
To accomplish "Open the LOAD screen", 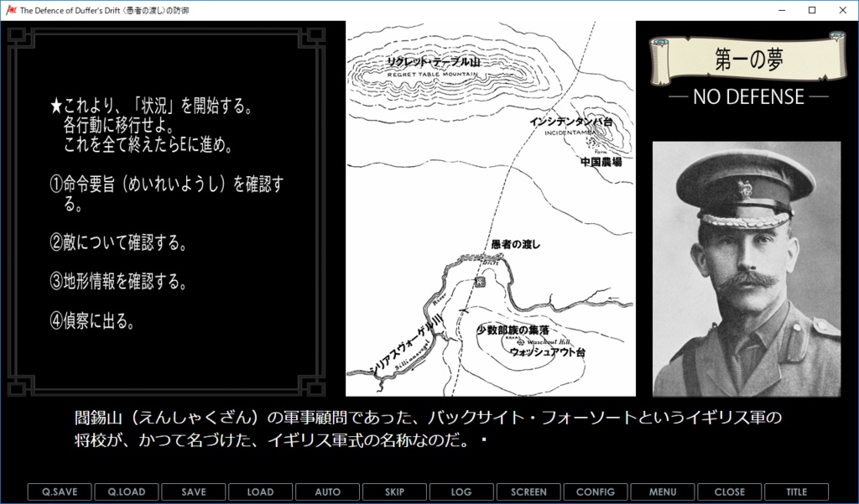I will click(260, 492).
